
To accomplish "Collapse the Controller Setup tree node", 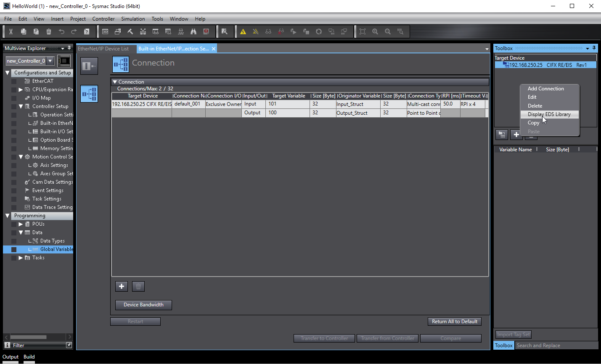I will [21, 106].
